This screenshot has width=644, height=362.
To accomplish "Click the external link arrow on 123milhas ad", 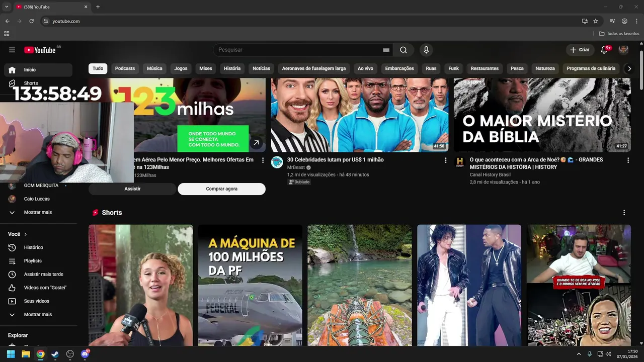I will pyautogui.click(x=256, y=143).
